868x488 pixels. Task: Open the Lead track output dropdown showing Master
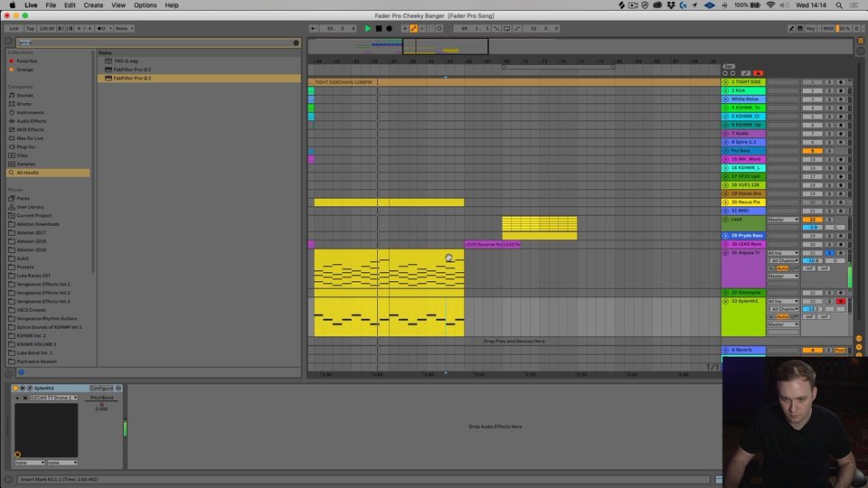(783, 220)
